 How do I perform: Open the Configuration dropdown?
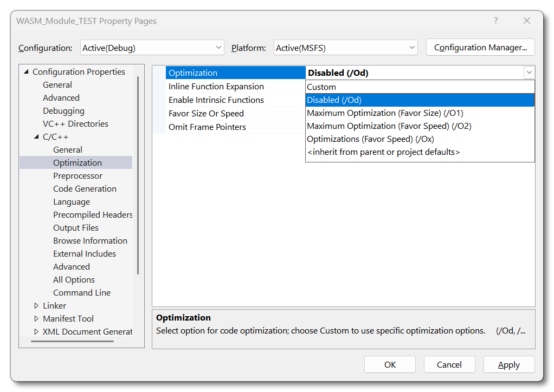(x=152, y=48)
